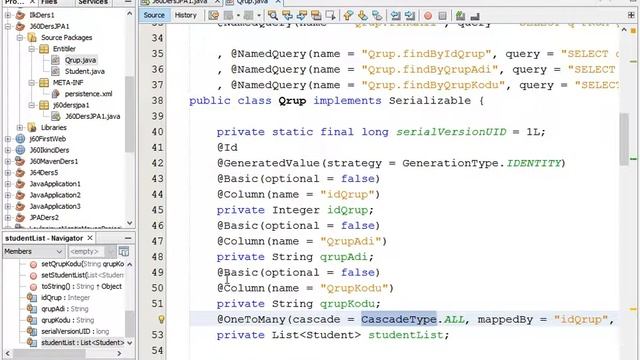Select Student.java in project tree

(x=84, y=71)
